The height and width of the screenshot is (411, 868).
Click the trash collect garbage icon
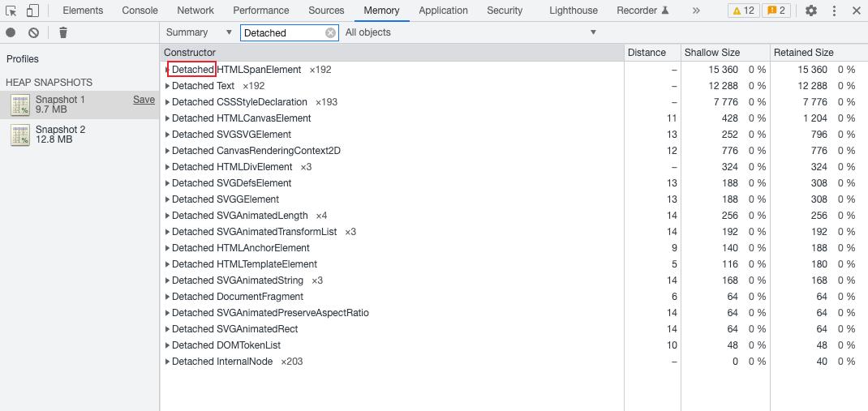click(x=63, y=32)
